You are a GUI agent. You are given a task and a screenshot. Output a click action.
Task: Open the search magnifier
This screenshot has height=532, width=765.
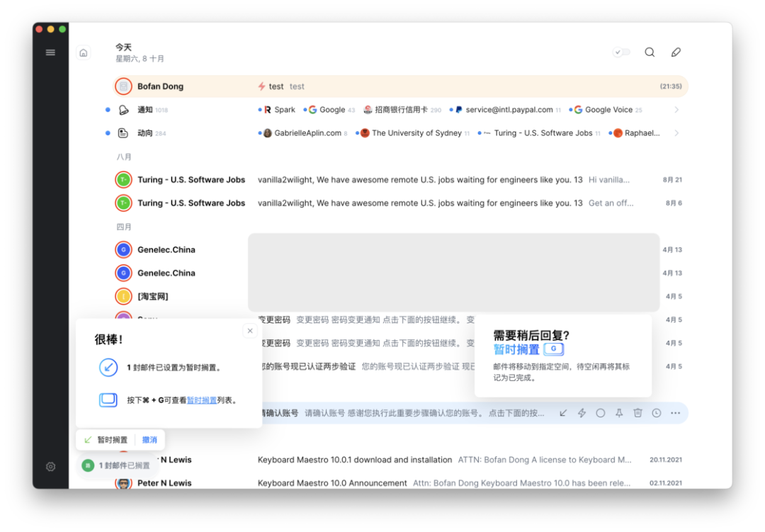[650, 52]
